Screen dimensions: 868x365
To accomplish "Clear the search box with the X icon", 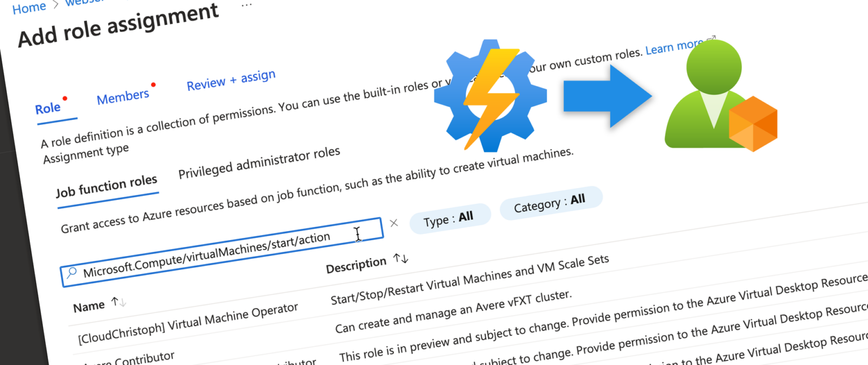I will click(x=394, y=223).
